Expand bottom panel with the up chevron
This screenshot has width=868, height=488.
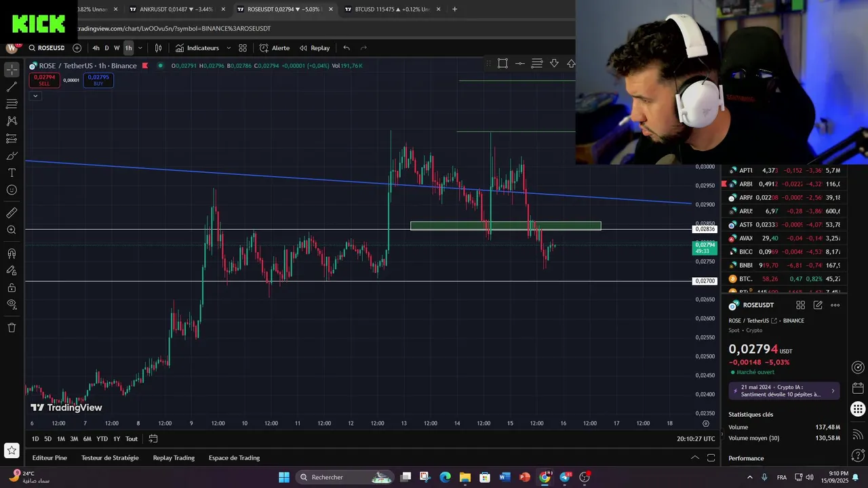tap(694, 458)
